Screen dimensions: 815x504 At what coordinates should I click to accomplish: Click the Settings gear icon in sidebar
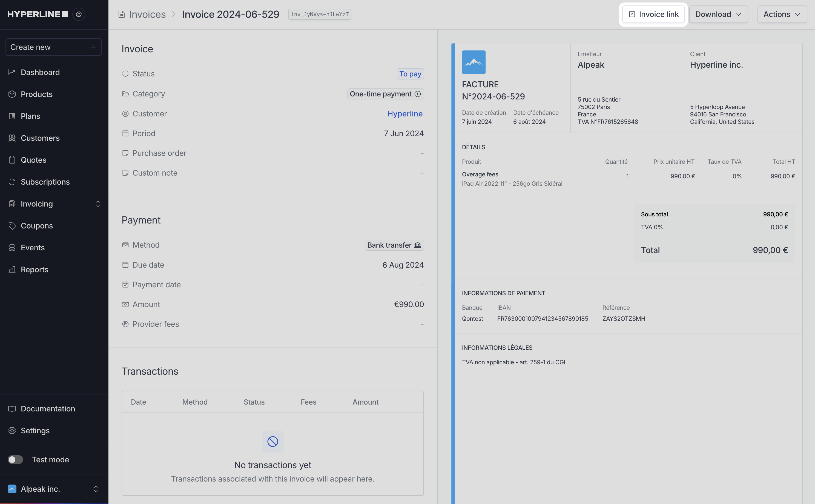pos(12,431)
